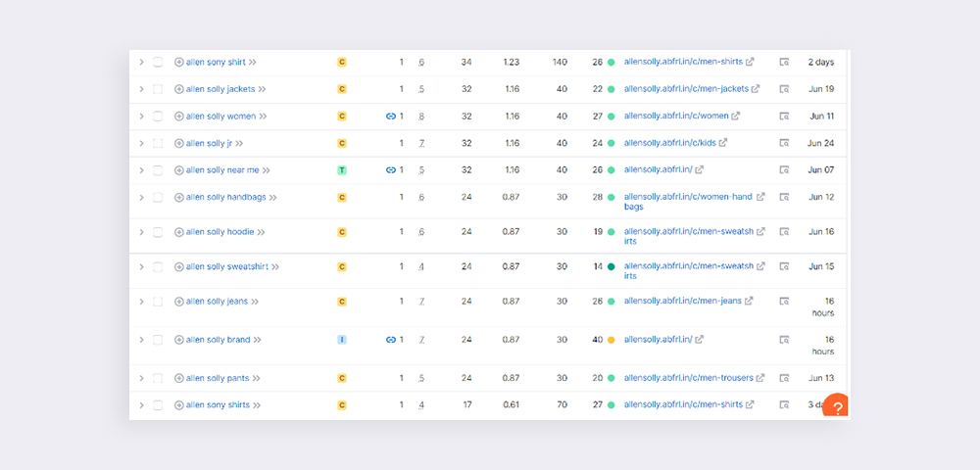This screenshot has width=980, height=470.
Task: Check the allen sony shirts row box
Action: click(x=158, y=405)
